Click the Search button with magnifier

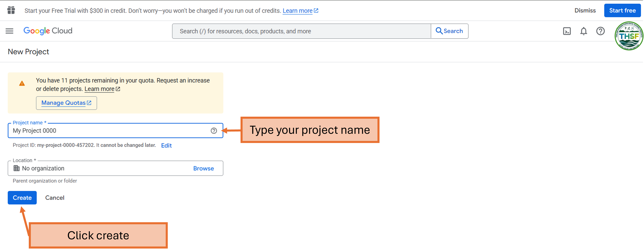449,31
